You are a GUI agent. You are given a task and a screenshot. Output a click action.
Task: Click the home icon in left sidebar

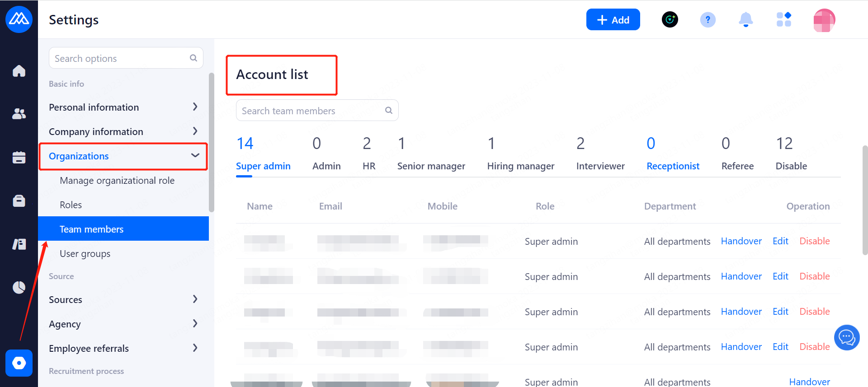[x=19, y=71]
